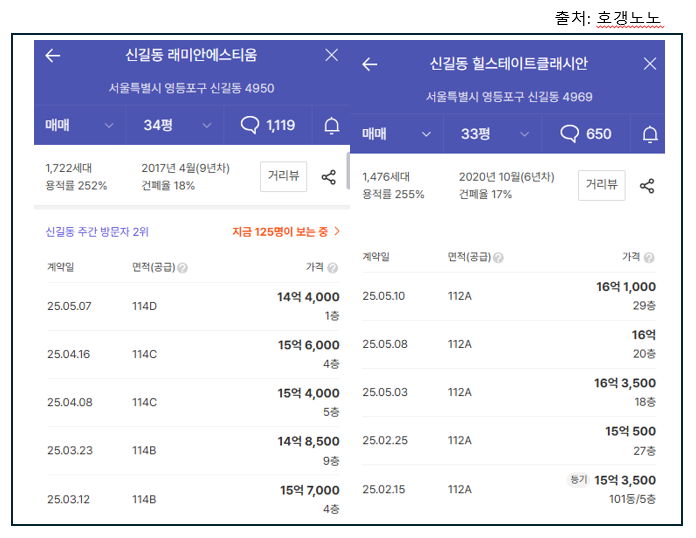
Task: Open 신길동 주간 방문자 2위 link
Action: (x=97, y=232)
